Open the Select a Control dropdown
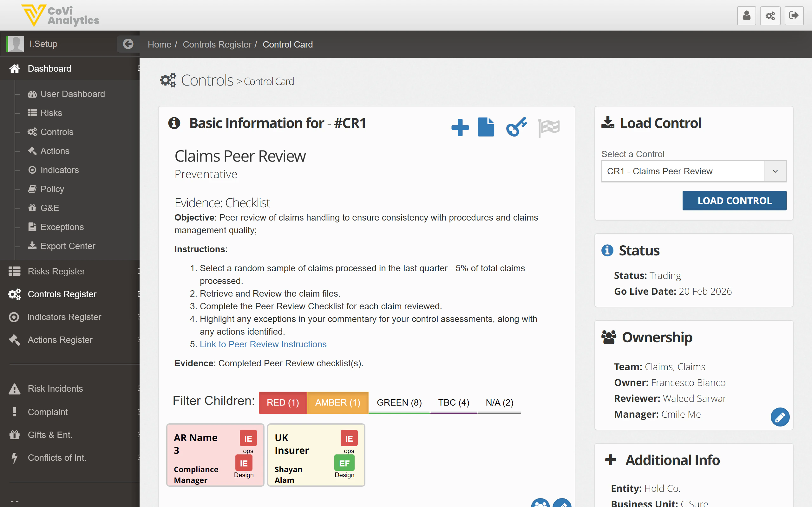 (x=693, y=171)
